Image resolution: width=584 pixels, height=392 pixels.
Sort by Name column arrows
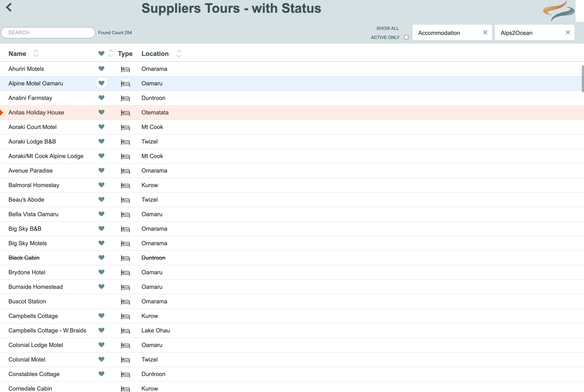coord(36,53)
